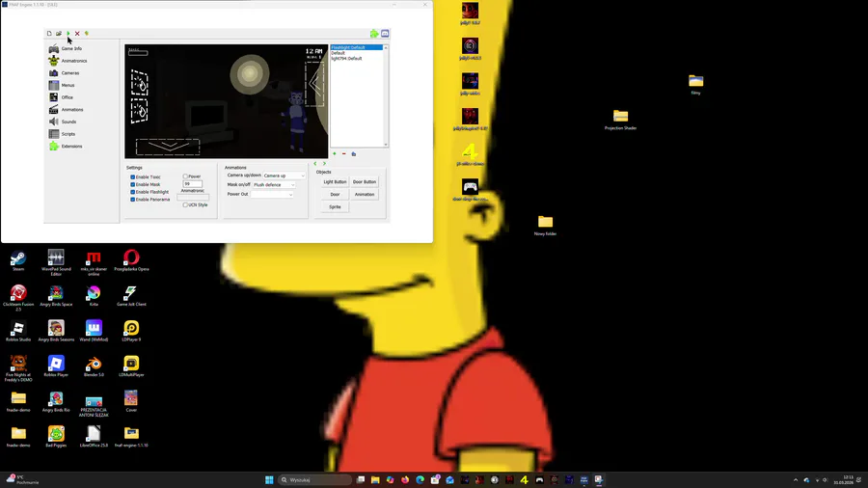
Task: Select 'Flashlight Default' in the list
Action: pos(357,47)
